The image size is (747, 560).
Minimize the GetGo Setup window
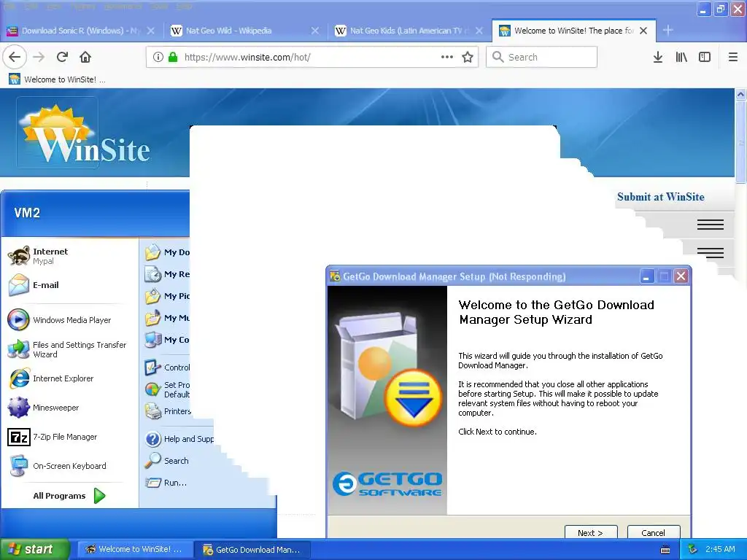tap(646, 276)
